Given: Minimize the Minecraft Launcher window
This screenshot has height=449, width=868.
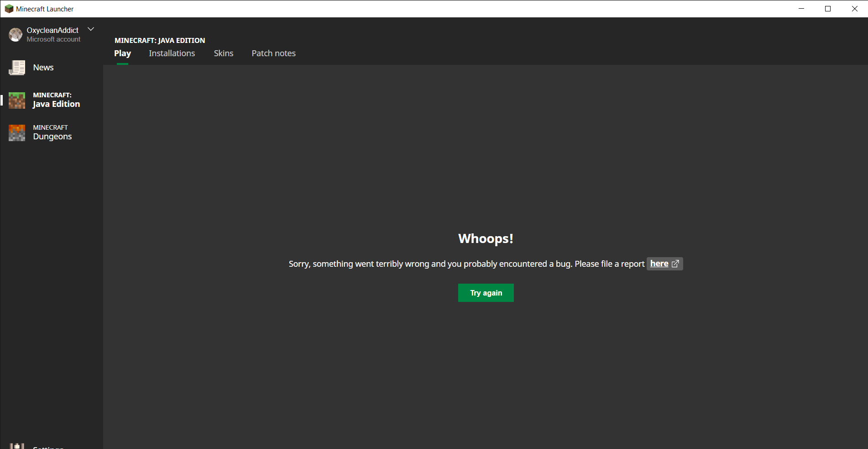Looking at the screenshot, I should pos(801,9).
